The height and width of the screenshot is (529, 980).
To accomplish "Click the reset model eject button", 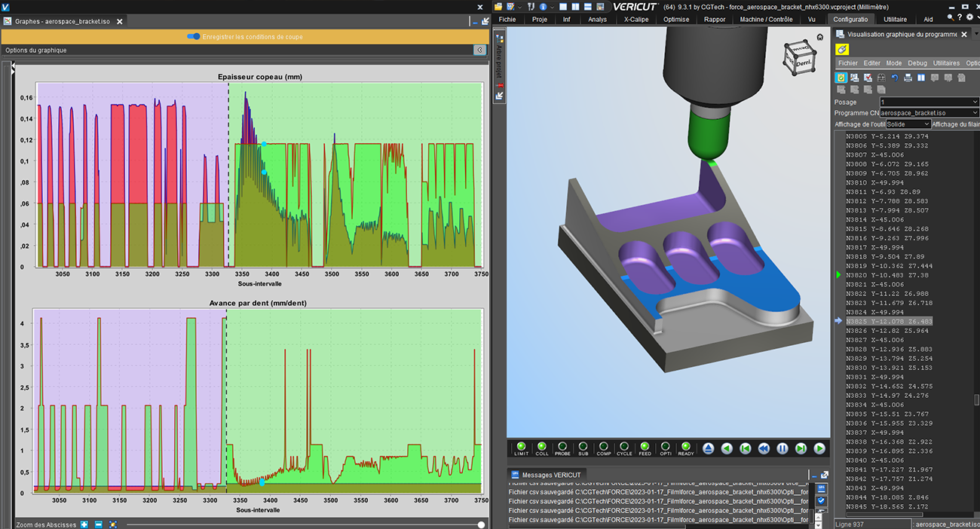I will 708,448.
